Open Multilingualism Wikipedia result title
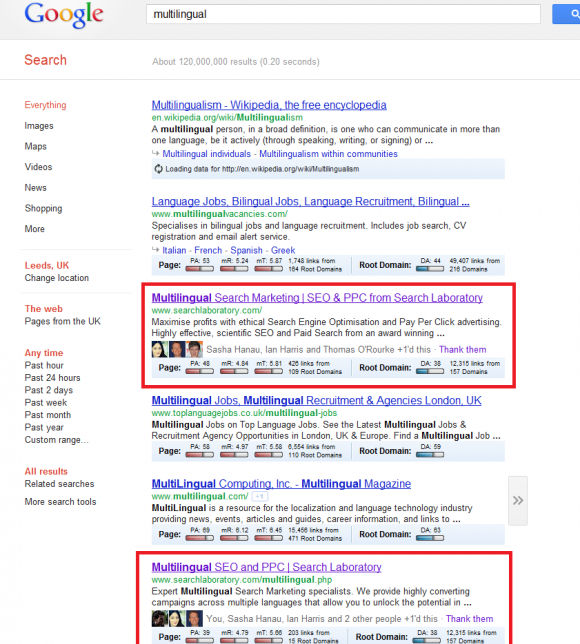The width and height of the screenshot is (580, 644). click(x=269, y=105)
